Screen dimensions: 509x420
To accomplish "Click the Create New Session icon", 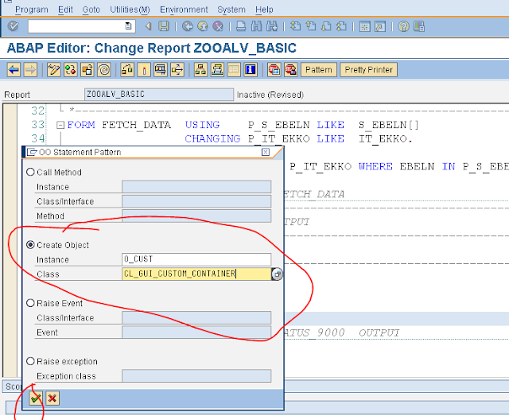I will [364, 26].
